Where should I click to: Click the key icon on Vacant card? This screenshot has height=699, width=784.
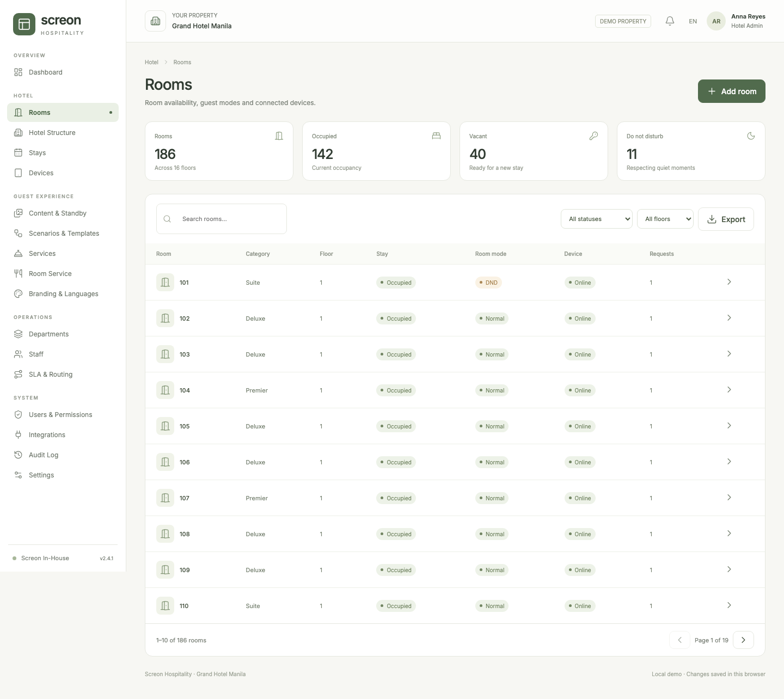tap(593, 136)
